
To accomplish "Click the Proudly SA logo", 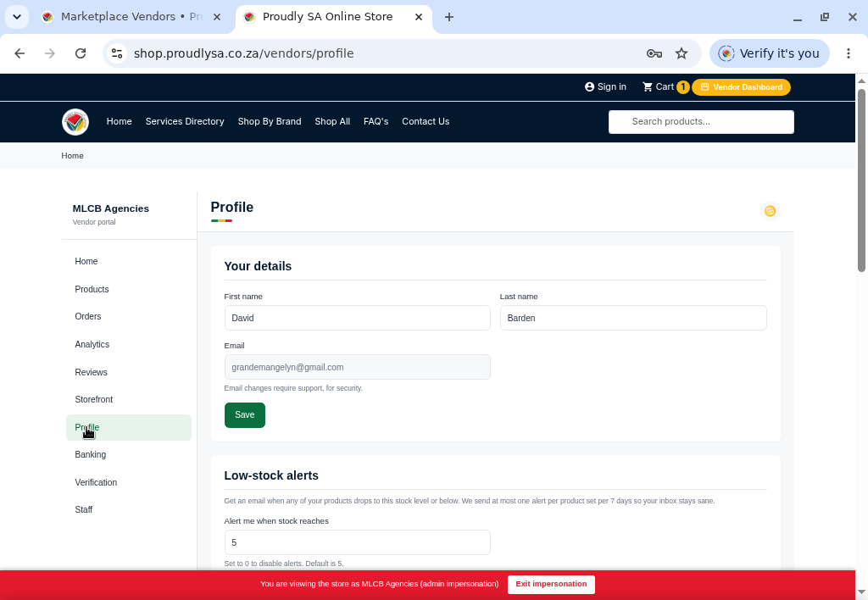I will (x=75, y=122).
